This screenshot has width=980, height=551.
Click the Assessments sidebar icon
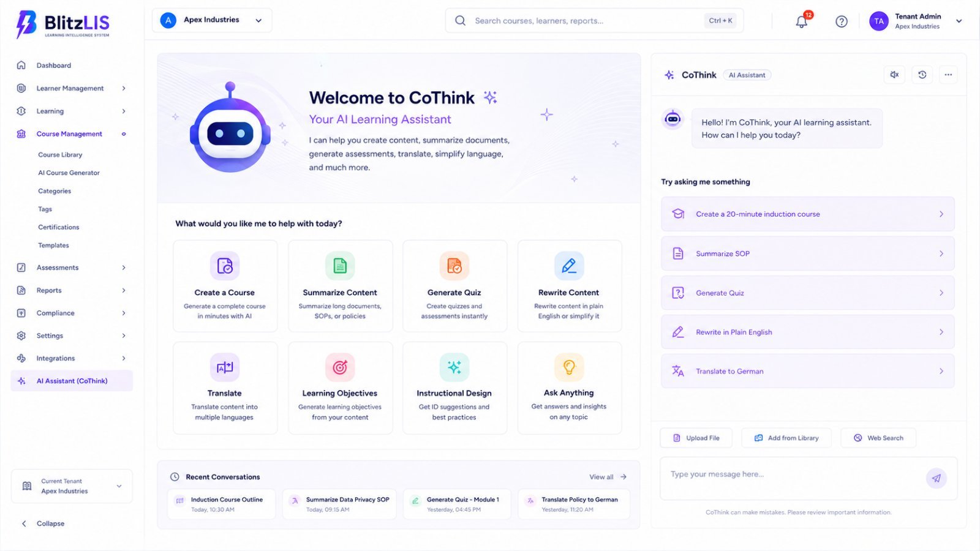[21, 268]
